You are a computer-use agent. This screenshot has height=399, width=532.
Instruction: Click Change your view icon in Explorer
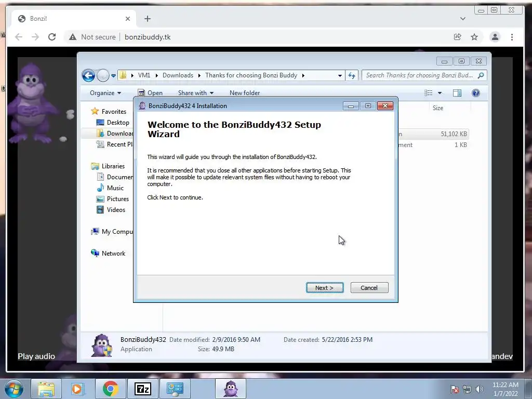(x=429, y=93)
